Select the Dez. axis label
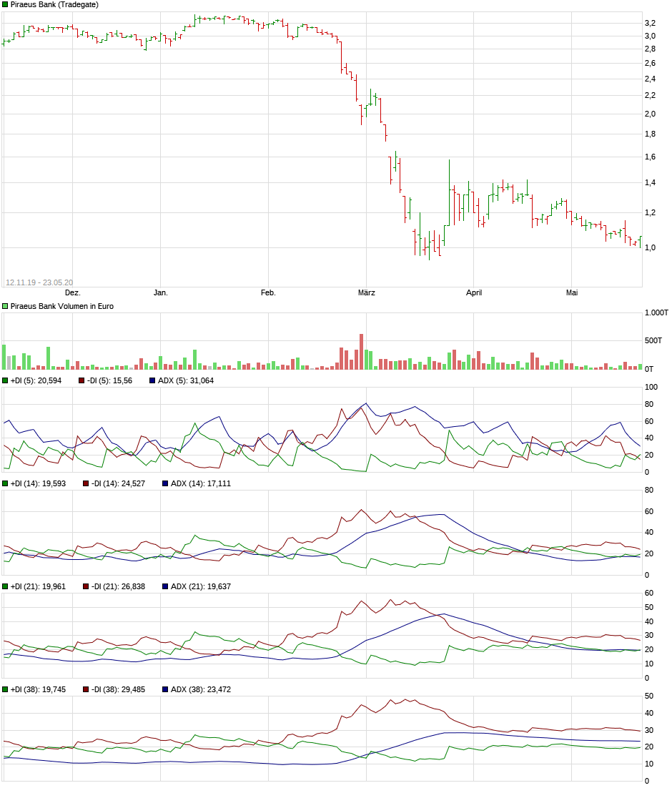The image size is (672, 788). [74, 292]
